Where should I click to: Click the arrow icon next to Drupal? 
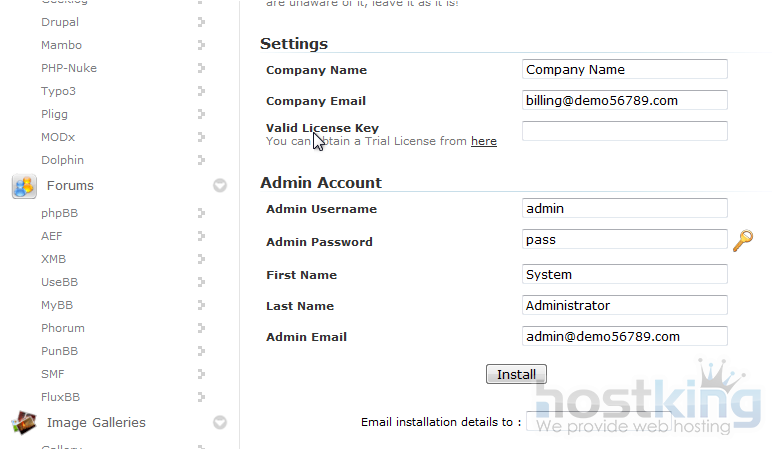click(x=201, y=22)
